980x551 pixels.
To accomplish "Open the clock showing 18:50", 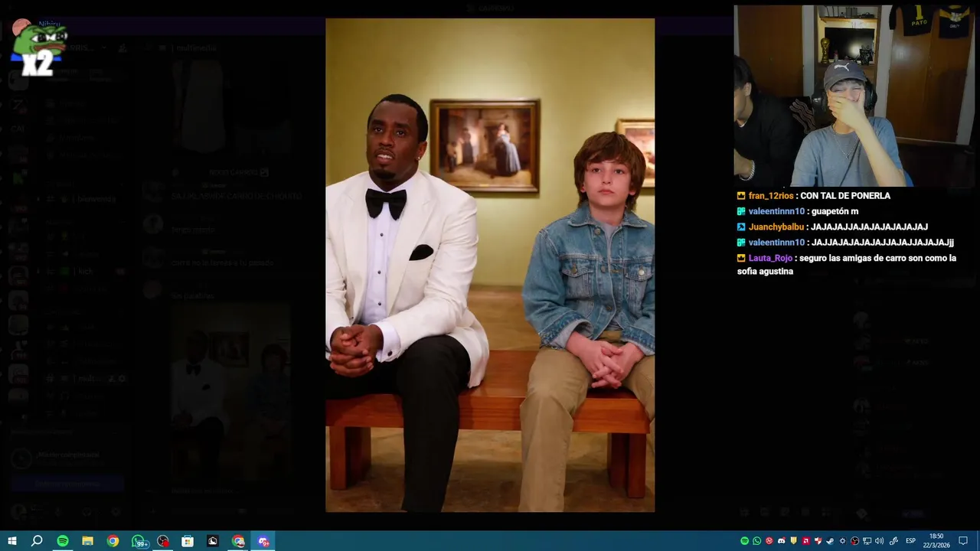I will 936,541.
